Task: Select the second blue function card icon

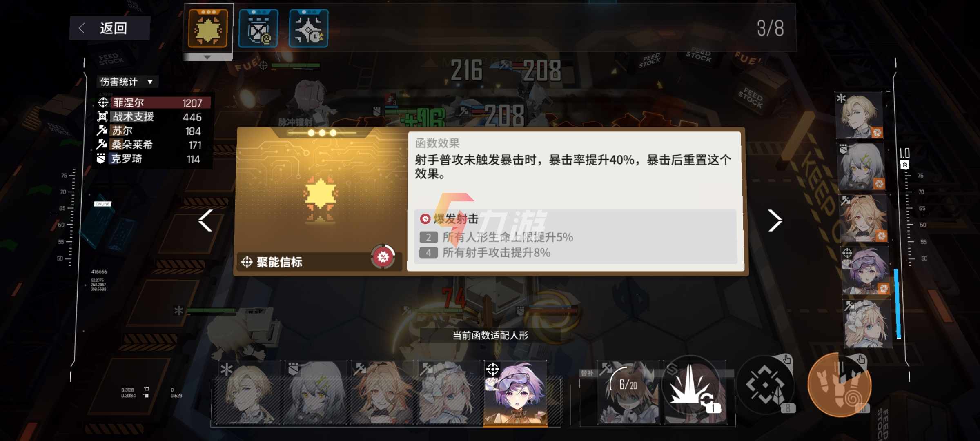Action: click(258, 28)
